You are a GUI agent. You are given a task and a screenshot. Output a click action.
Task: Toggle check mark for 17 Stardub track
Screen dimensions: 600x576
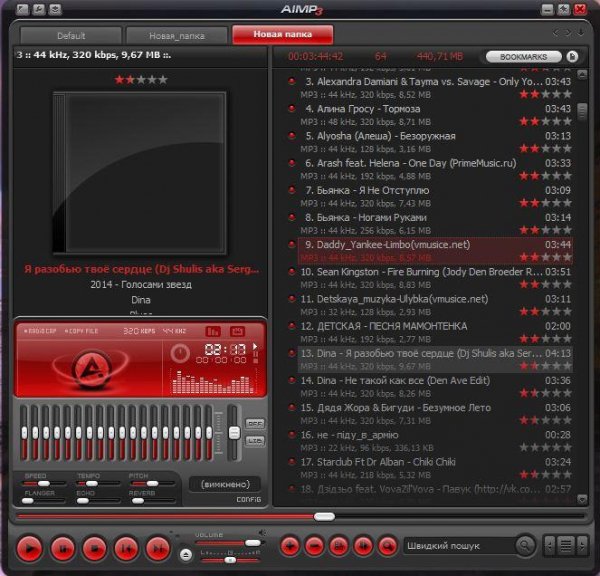[x=292, y=462]
